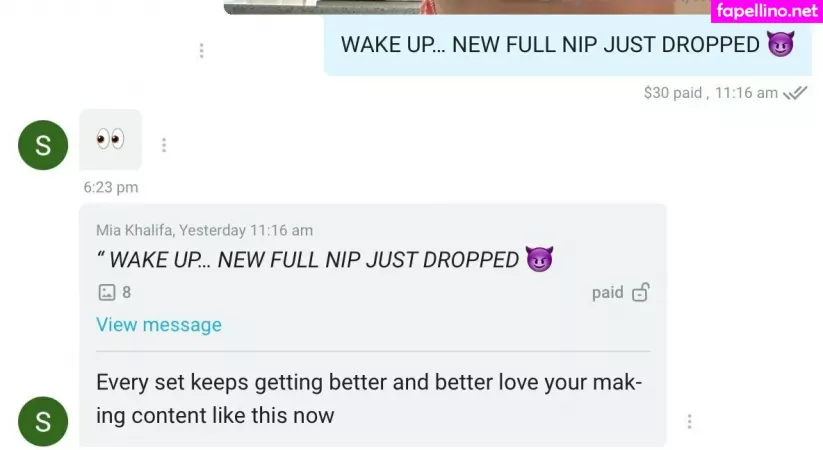Viewport: 823px width, 450px height.
Task: Click the image count icon showing 8
Action: [107, 292]
